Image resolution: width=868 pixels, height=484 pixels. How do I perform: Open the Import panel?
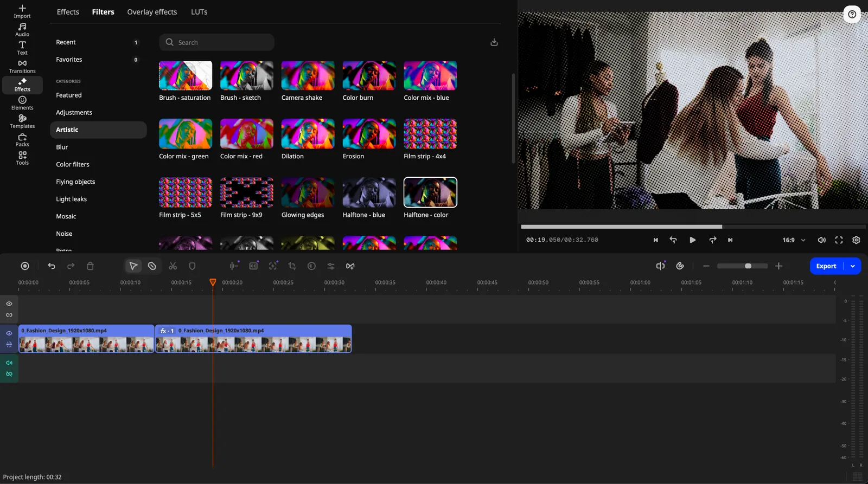pyautogui.click(x=22, y=11)
